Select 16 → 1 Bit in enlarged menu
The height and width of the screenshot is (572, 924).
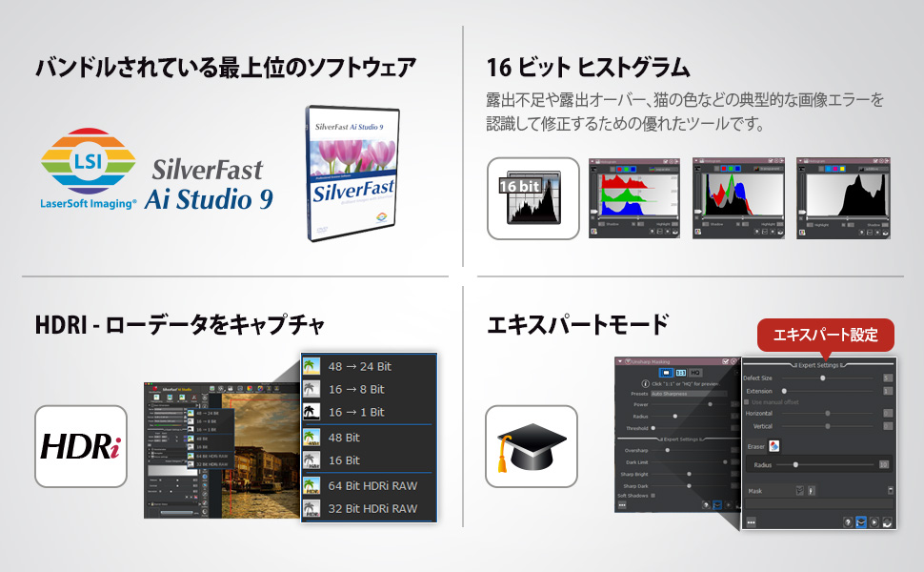[370, 412]
